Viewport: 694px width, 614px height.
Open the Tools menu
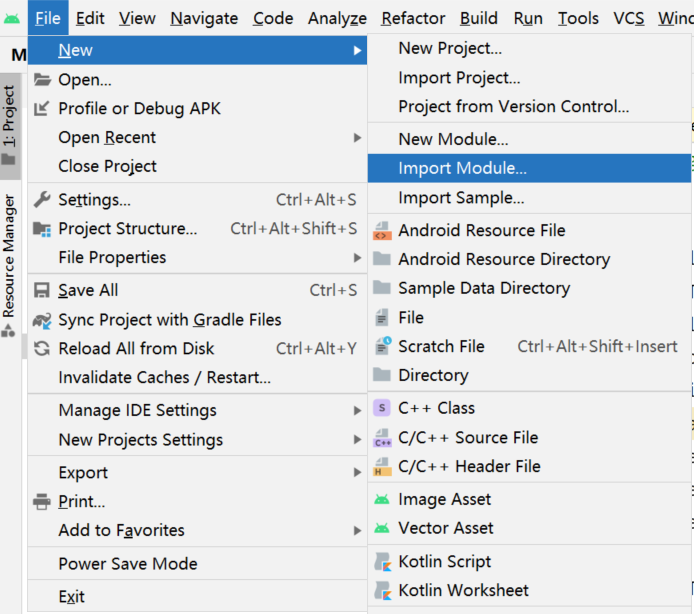(578, 18)
